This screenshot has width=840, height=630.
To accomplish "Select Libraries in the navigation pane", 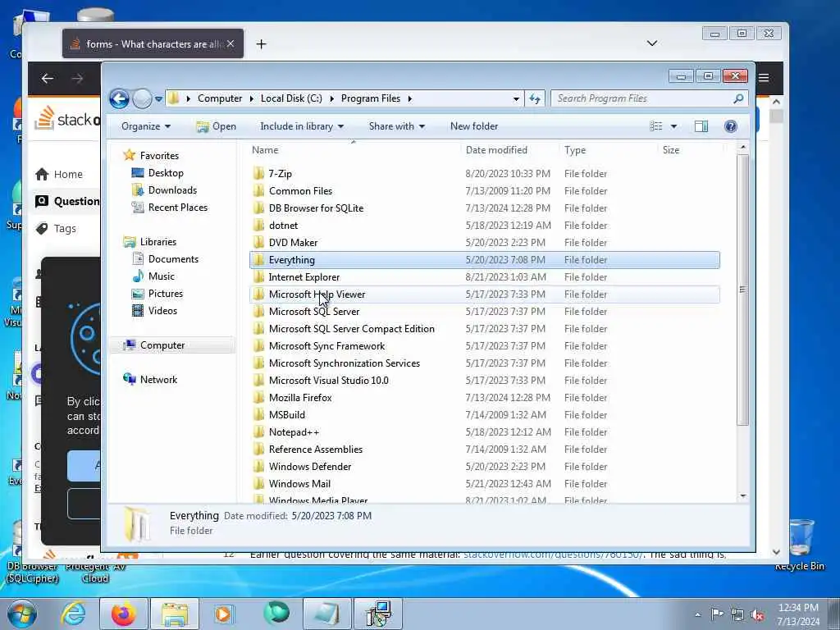I will point(157,242).
